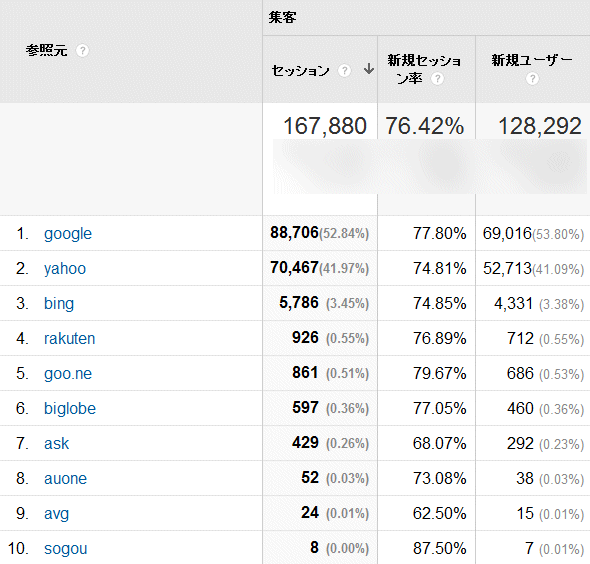Open the biglobe source link
Screen dimensions: 590x564
[x=70, y=409]
